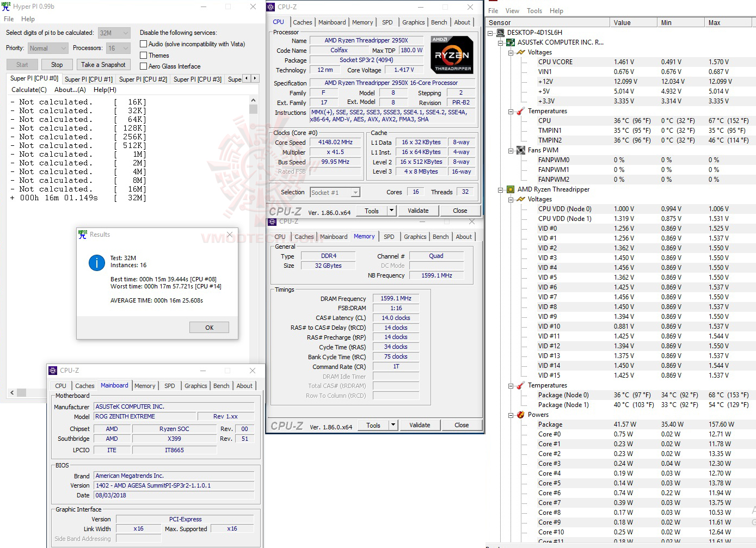
Task: Click the Max column header
Action: coord(728,22)
